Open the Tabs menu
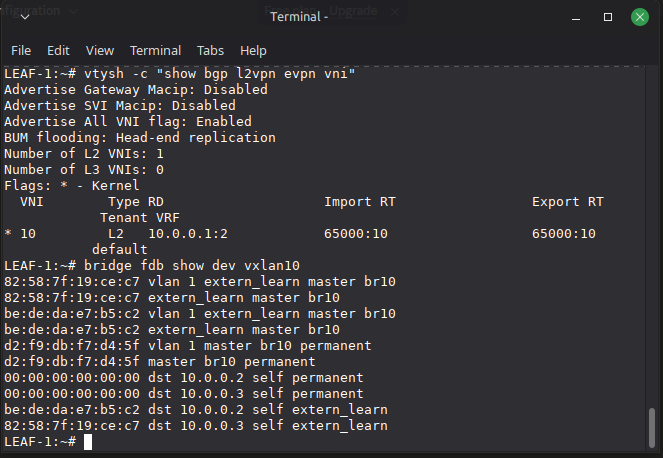The image size is (663, 458). (210, 51)
